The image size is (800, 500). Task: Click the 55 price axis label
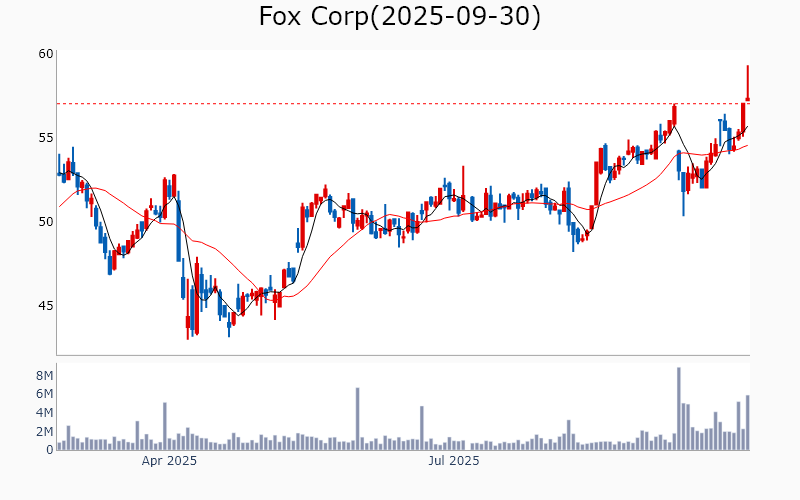pyautogui.click(x=44, y=137)
